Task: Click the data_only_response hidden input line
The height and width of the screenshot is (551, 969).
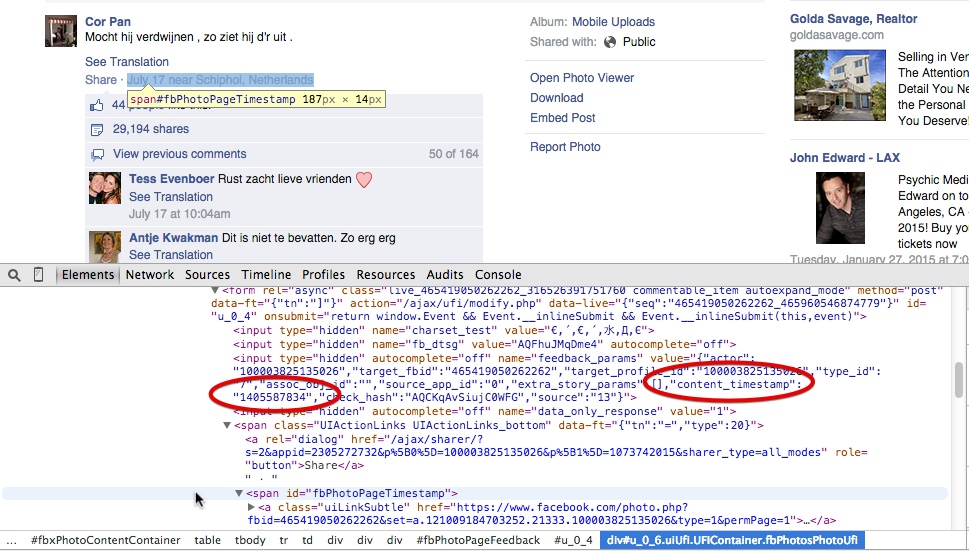Action: coord(484,411)
